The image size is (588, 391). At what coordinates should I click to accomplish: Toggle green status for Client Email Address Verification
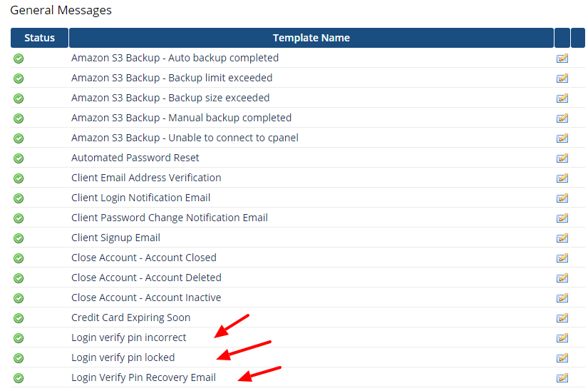(x=19, y=178)
